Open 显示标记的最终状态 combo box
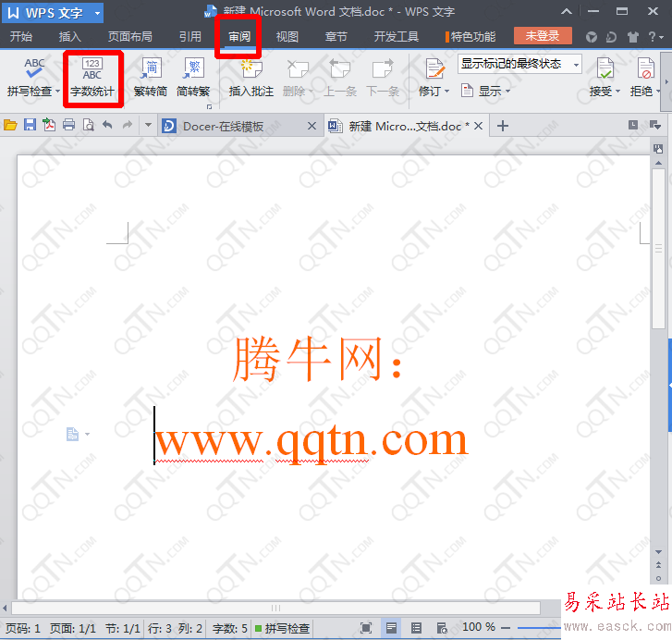This screenshot has width=672, height=640. coord(519,64)
